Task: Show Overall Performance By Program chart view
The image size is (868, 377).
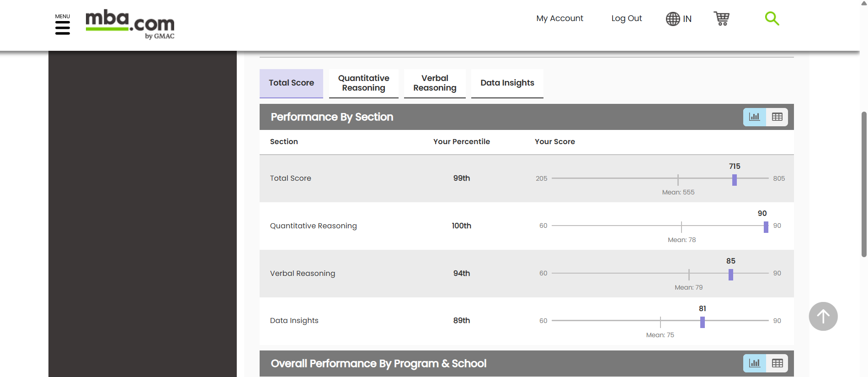Action: (754, 363)
